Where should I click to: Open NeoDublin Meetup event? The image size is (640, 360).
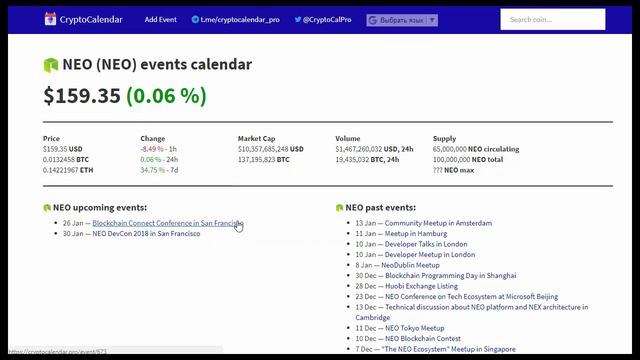410,265
